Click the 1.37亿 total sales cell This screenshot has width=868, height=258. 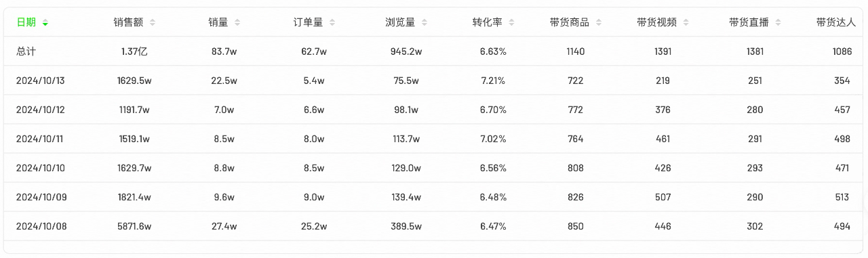(x=134, y=51)
